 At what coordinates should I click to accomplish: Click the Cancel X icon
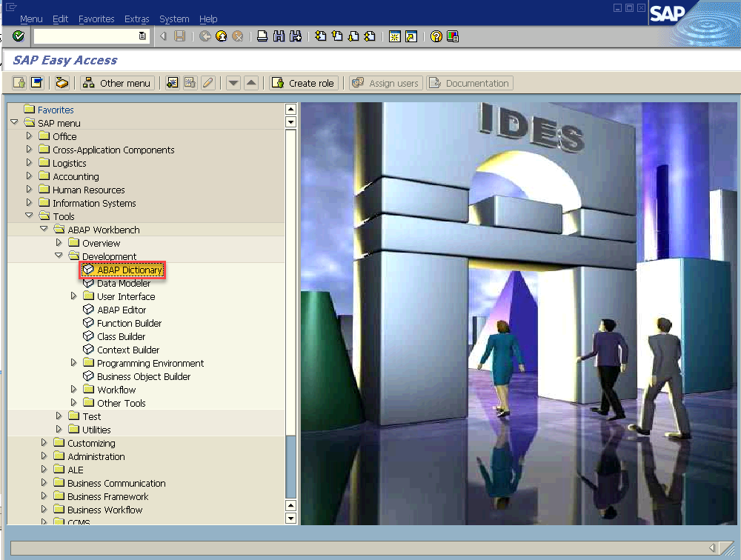[x=238, y=36]
